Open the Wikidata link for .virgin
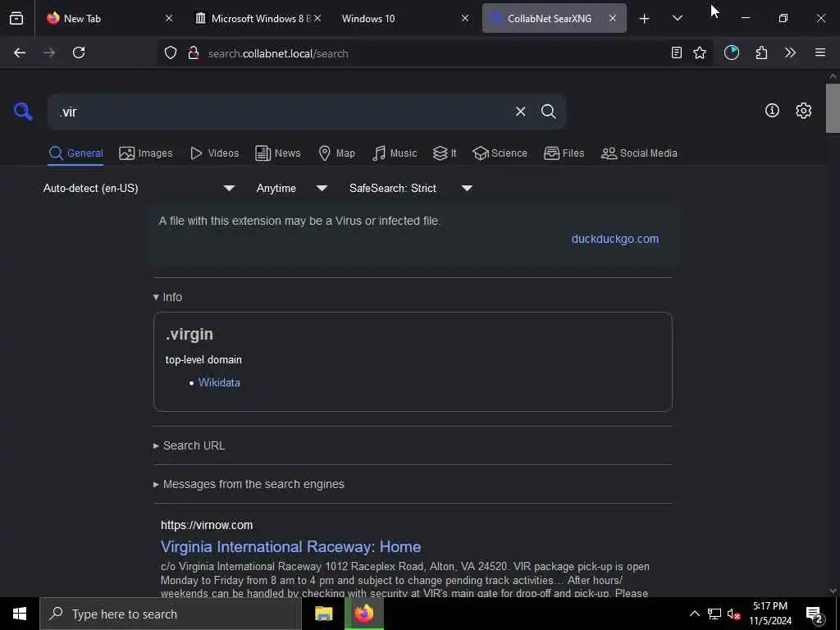This screenshot has width=840, height=630. (219, 382)
